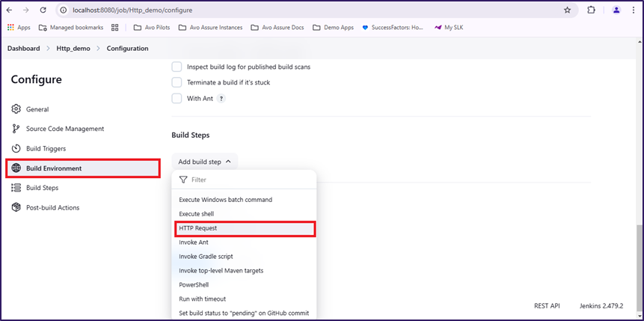This screenshot has width=644, height=321.
Task: Expand the Http_demo breadcrumb chevron
Action: coord(99,49)
